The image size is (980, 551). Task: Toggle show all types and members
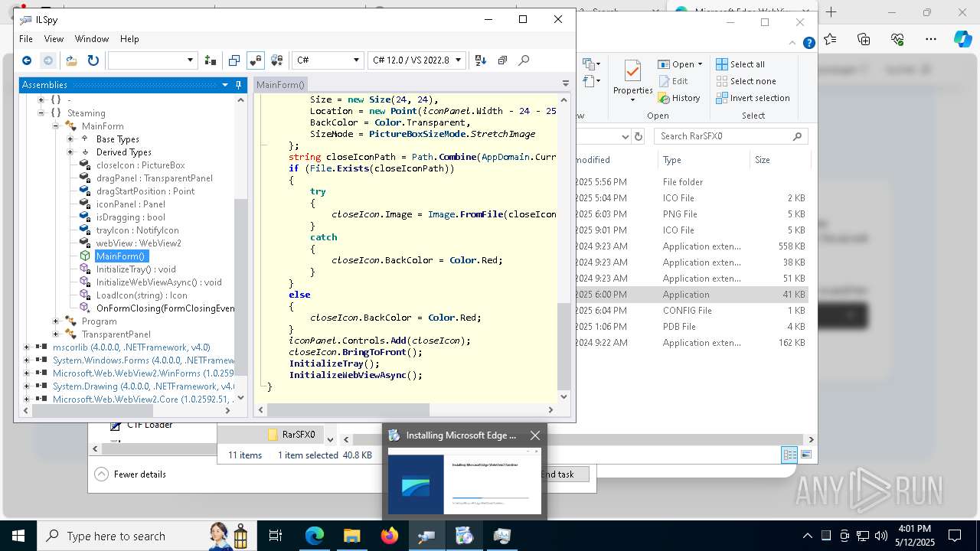pos(277,60)
